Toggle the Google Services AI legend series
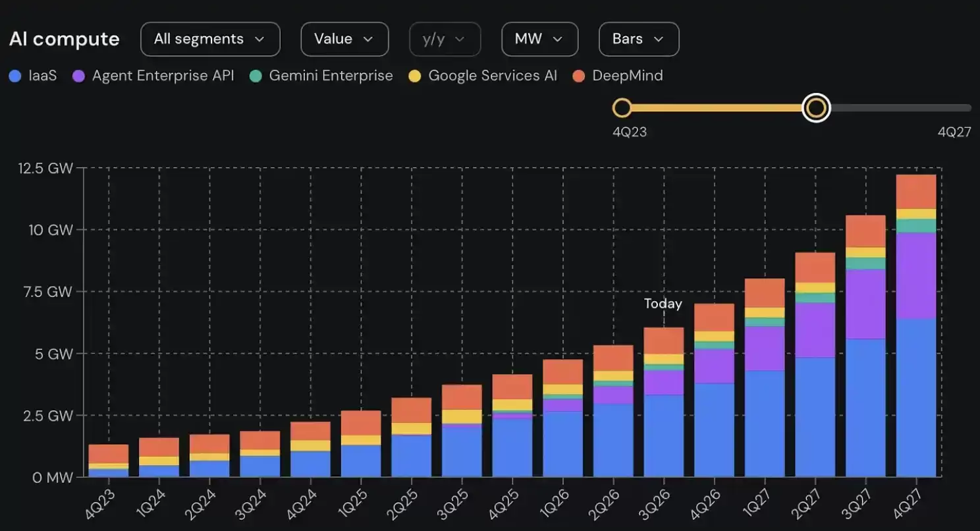 pos(483,76)
